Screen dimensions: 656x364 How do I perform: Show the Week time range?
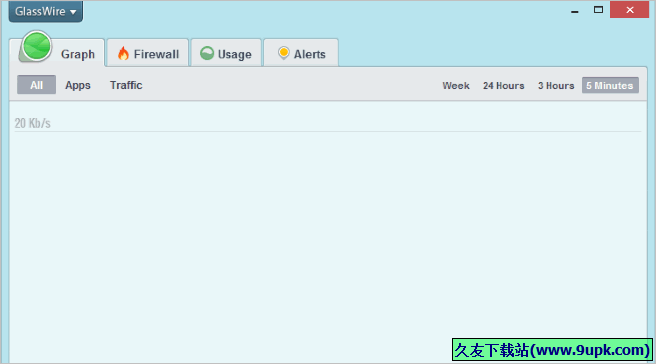point(456,86)
